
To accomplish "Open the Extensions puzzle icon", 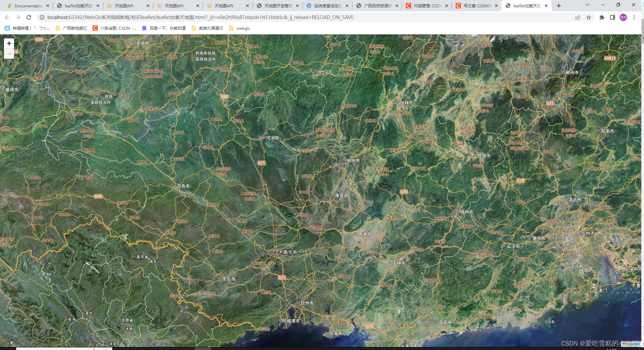I will [x=602, y=17].
